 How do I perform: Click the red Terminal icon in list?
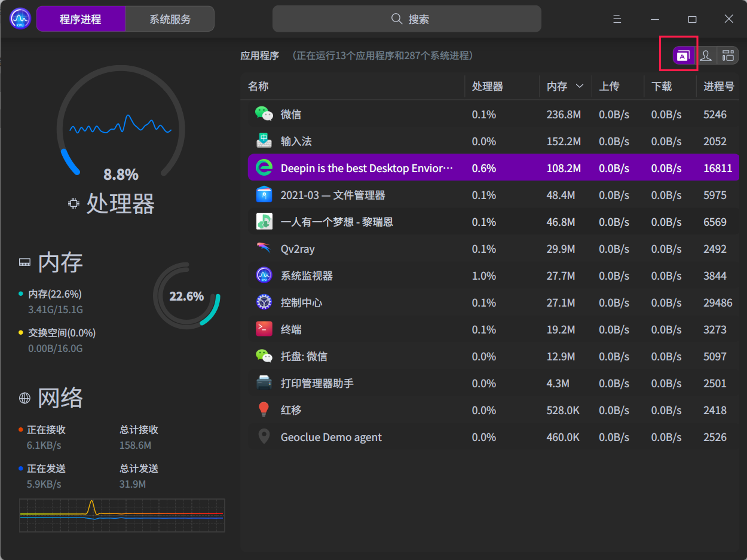tap(264, 329)
